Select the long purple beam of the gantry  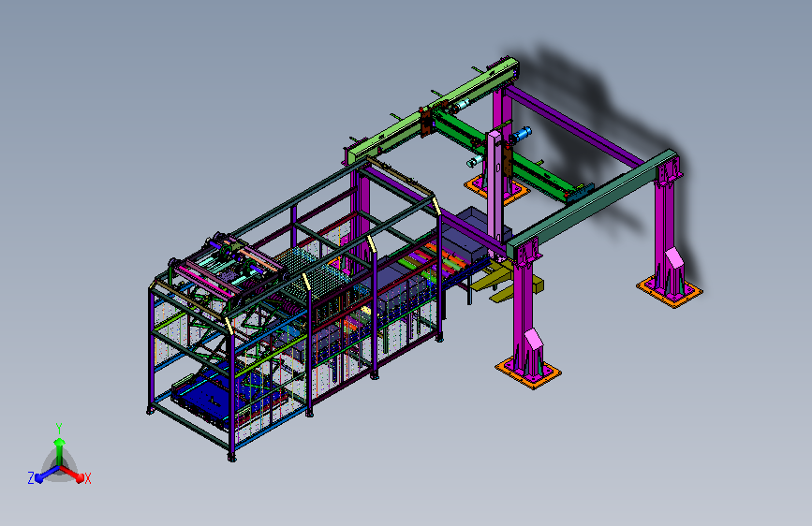(575, 127)
